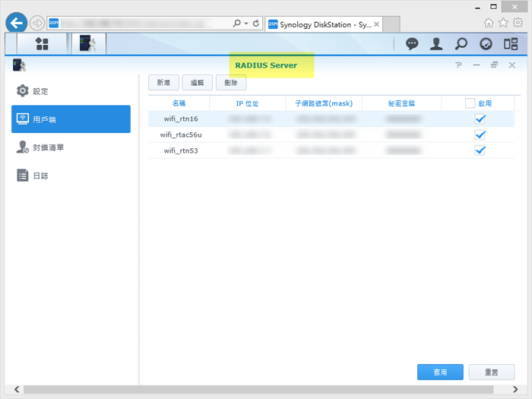Viewport: 532px width, 399px height.
Task: Click the horizontal scrollbar left arrow
Action: click(x=16, y=389)
